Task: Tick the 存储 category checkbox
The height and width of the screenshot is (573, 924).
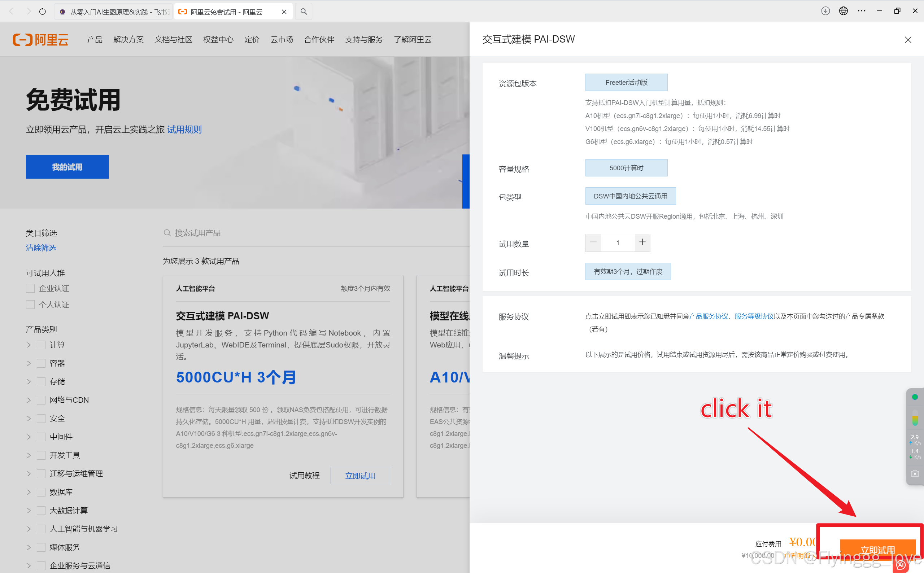Action: (x=41, y=382)
